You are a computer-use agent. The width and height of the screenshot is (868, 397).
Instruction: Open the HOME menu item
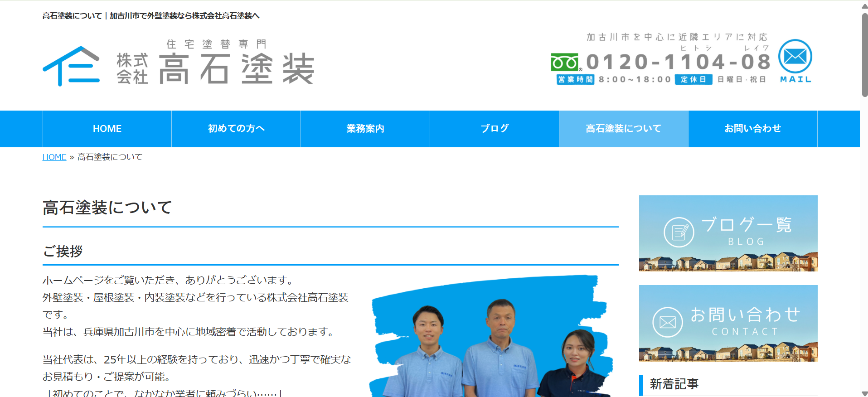tap(107, 129)
